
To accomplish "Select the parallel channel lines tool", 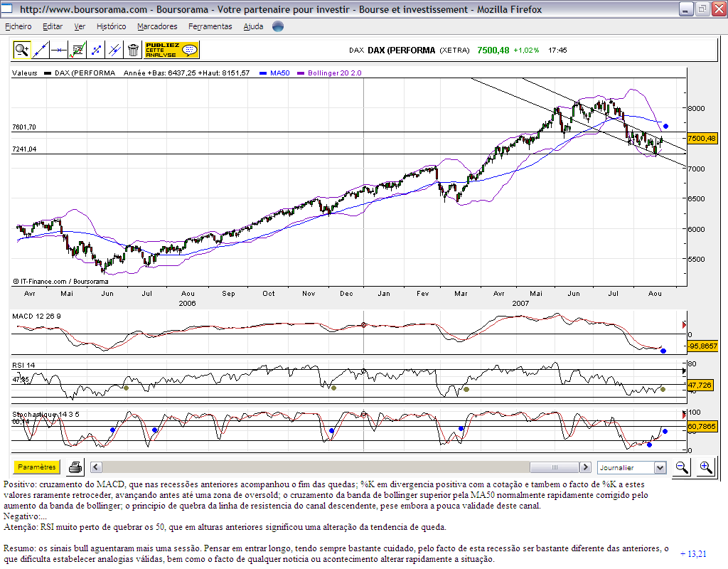I will (x=114, y=50).
